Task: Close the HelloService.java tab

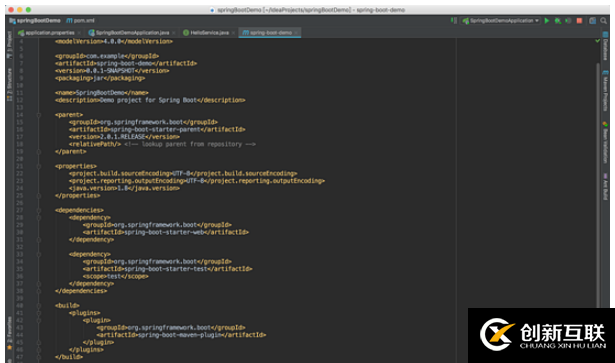Action: [233, 33]
